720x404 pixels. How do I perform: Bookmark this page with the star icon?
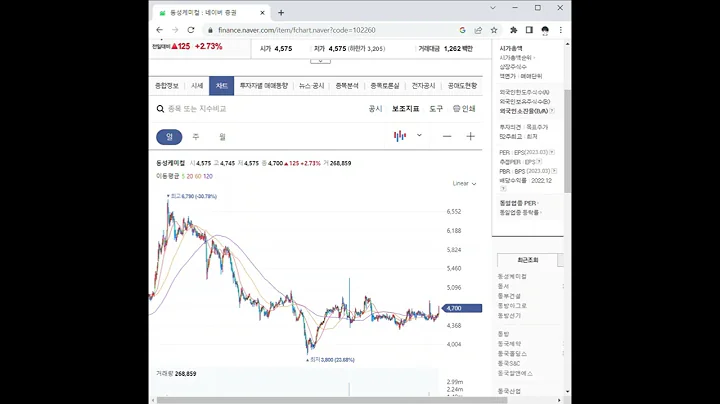pos(494,30)
